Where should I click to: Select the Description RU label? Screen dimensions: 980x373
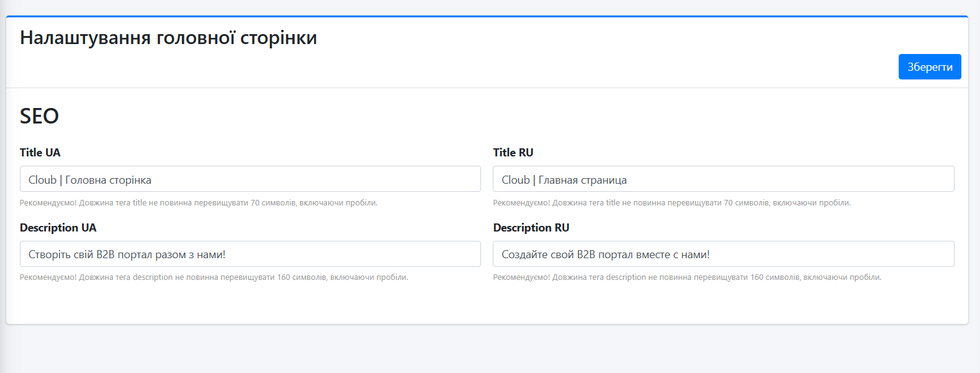tap(531, 228)
